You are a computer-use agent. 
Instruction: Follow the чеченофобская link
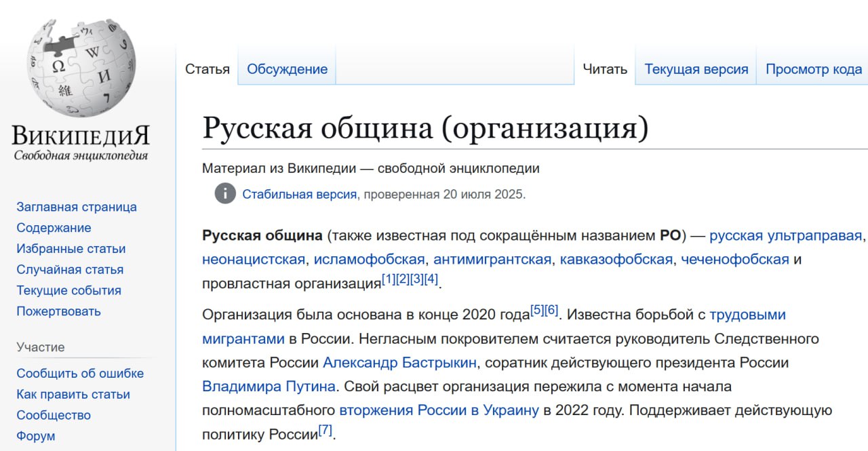pyautogui.click(x=735, y=260)
